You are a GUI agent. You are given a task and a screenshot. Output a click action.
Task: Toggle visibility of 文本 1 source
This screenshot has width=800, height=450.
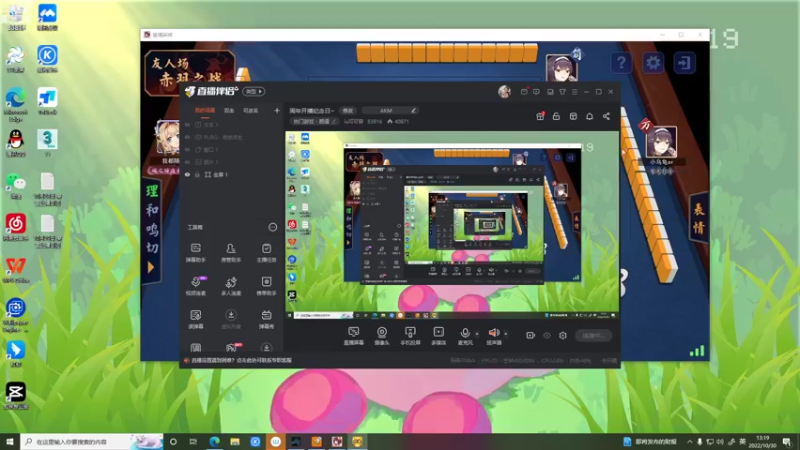point(187,124)
